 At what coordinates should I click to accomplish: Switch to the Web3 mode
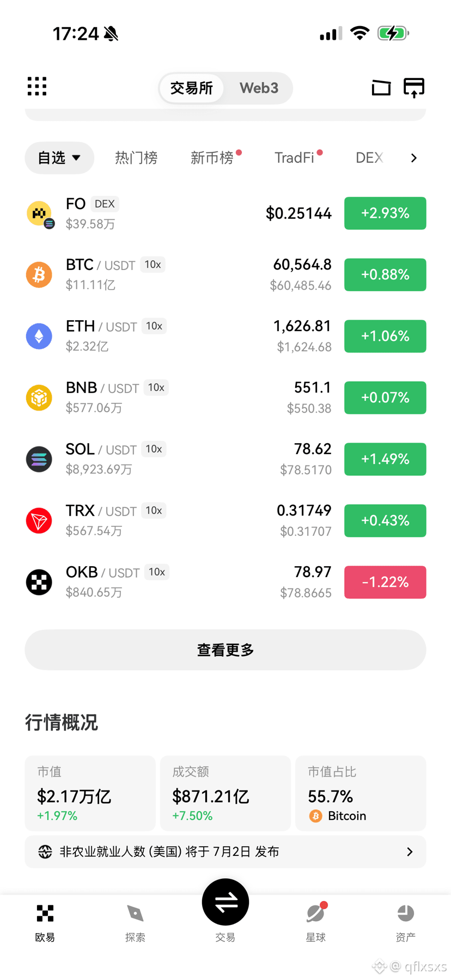[259, 88]
